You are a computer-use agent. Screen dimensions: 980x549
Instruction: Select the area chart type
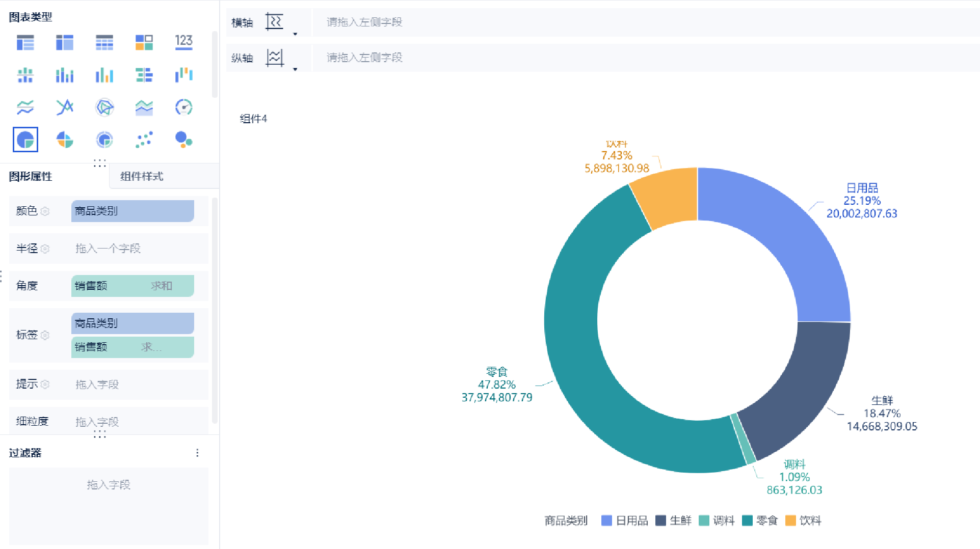tap(144, 107)
